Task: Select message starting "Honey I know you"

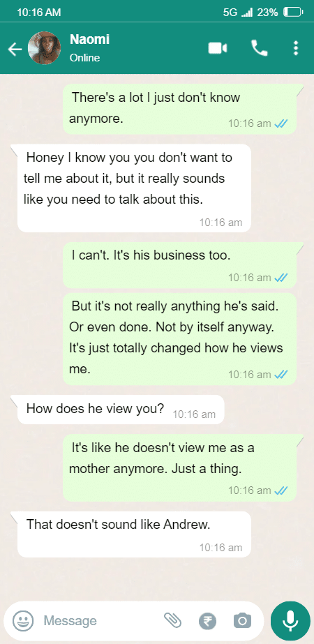Action: click(134, 188)
